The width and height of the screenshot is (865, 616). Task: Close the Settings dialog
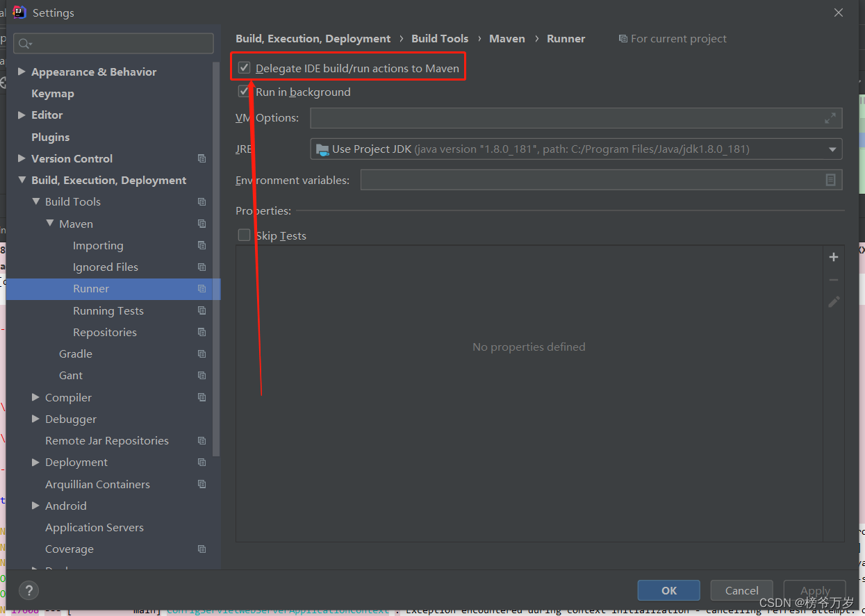click(839, 13)
